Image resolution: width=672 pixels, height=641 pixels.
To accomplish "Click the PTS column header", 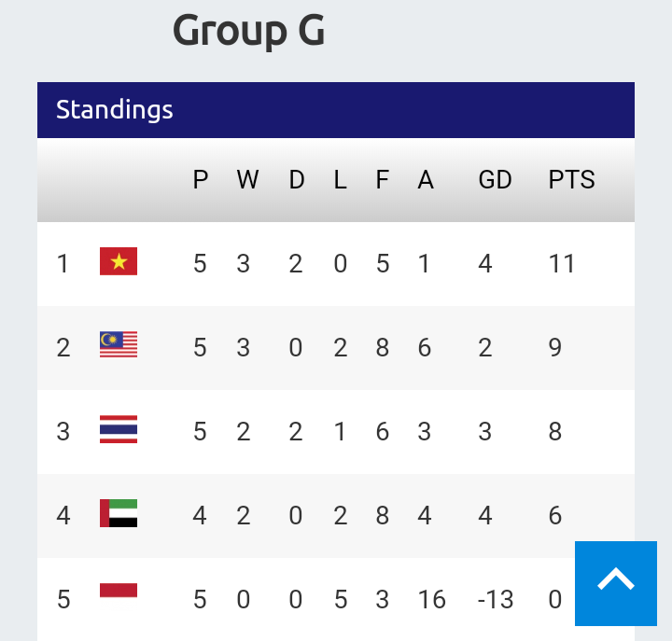I will [571, 180].
